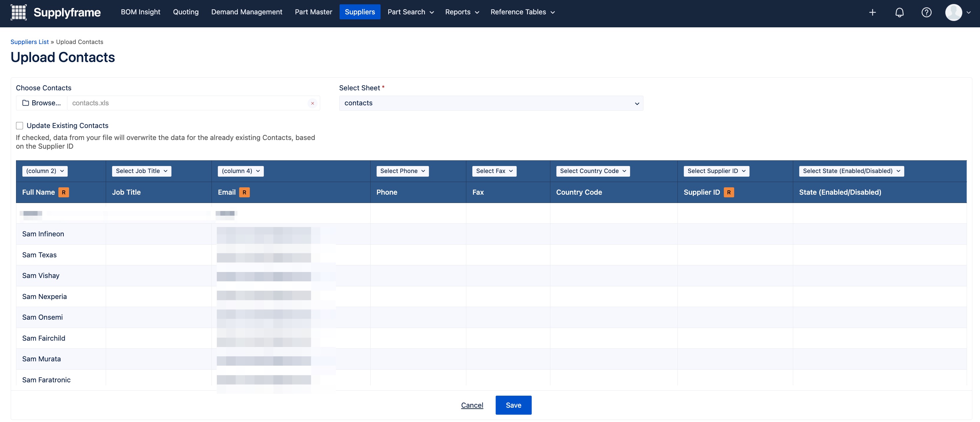
Task: Click the Browse... file button
Action: tap(41, 103)
